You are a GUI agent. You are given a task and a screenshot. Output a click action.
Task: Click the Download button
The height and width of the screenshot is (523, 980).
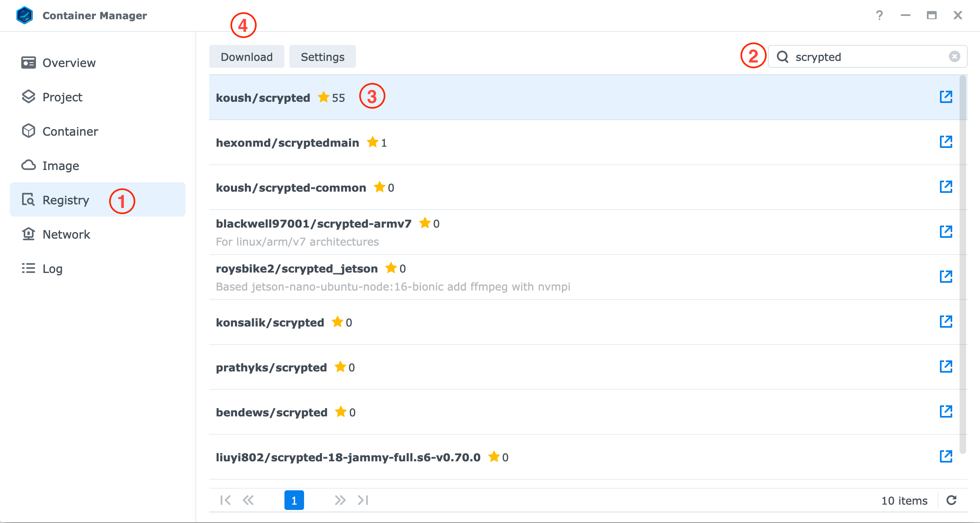click(246, 57)
